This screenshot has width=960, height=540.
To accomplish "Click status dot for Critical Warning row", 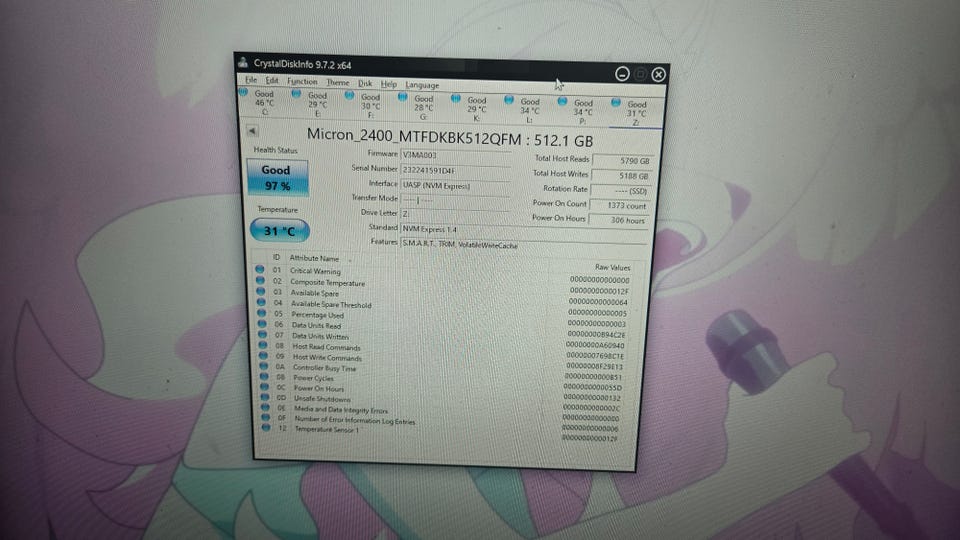I will 260,269.
